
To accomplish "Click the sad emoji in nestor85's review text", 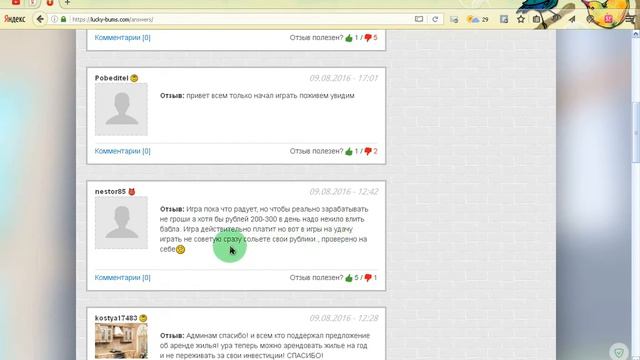I will [180, 249].
